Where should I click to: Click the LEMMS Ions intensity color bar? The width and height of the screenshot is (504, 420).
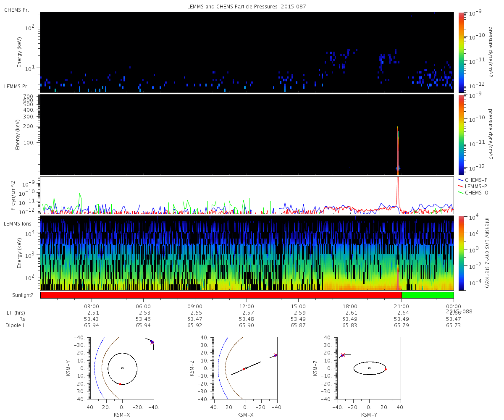461,253
